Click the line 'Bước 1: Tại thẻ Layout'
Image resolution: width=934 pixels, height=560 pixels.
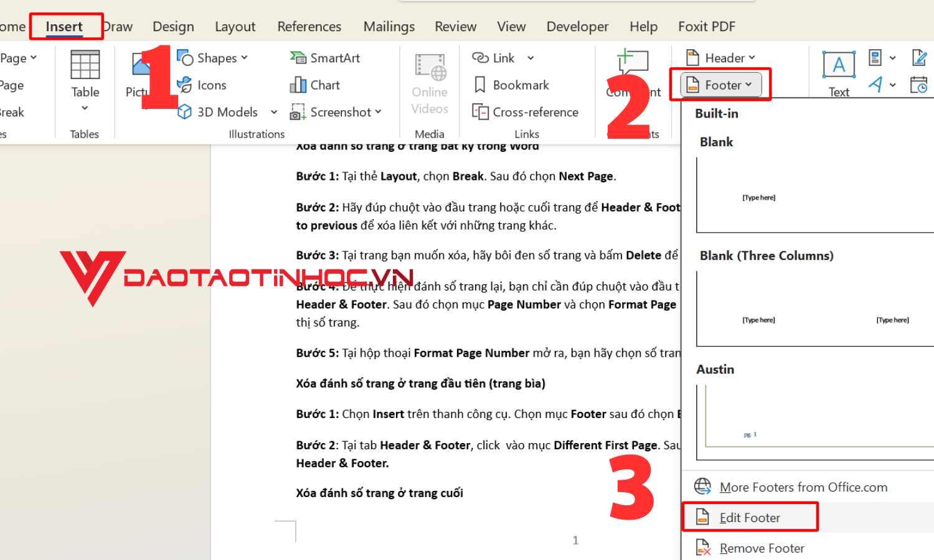tap(456, 176)
